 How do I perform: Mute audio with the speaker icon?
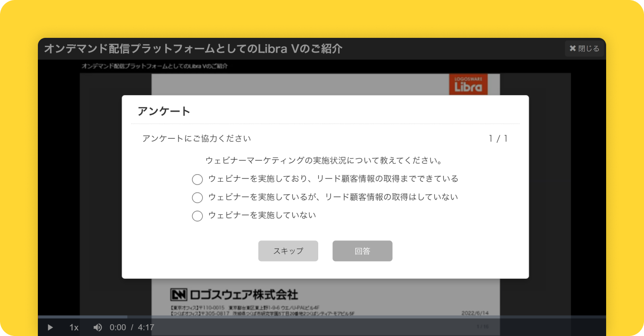[x=98, y=327]
